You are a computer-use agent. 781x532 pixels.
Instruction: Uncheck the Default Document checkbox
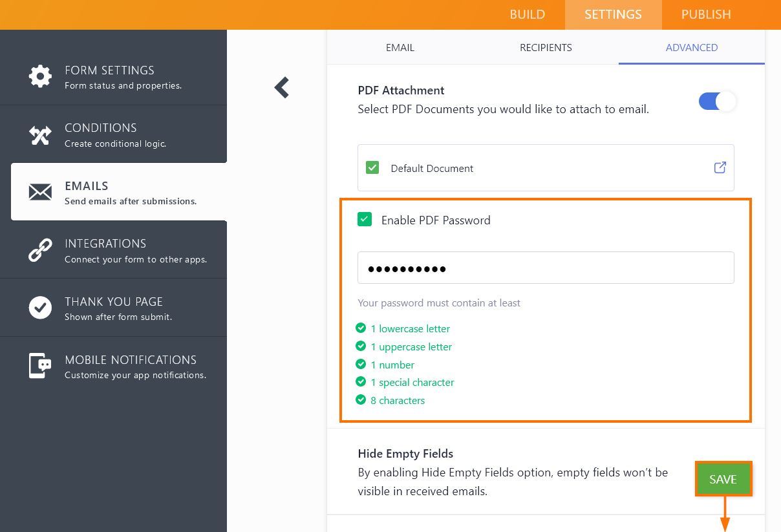pyautogui.click(x=372, y=168)
